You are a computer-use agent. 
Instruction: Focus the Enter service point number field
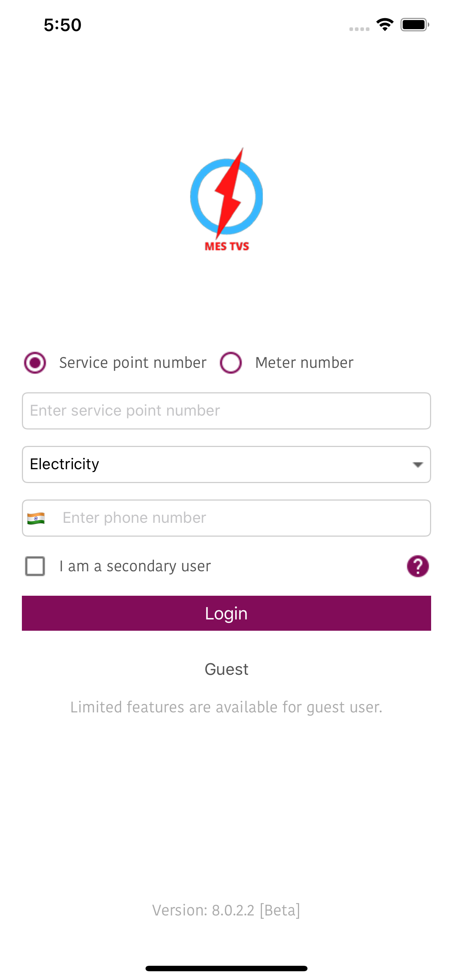(x=226, y=411)
